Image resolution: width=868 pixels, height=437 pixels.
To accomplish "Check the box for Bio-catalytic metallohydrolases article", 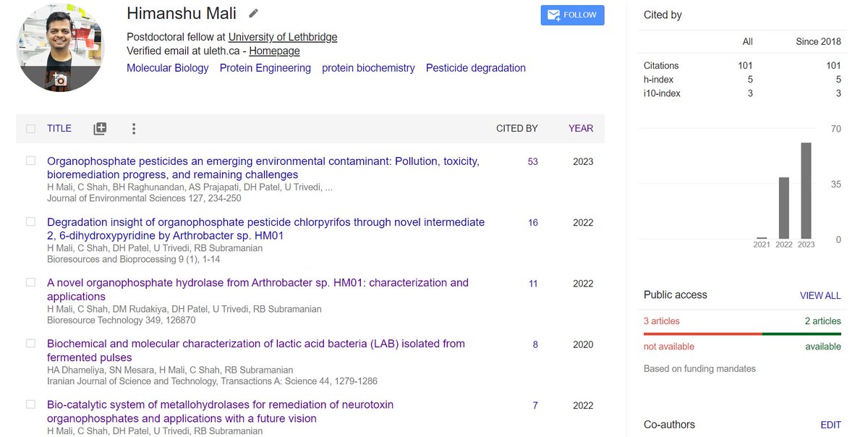I will click(x=30, y=404).
